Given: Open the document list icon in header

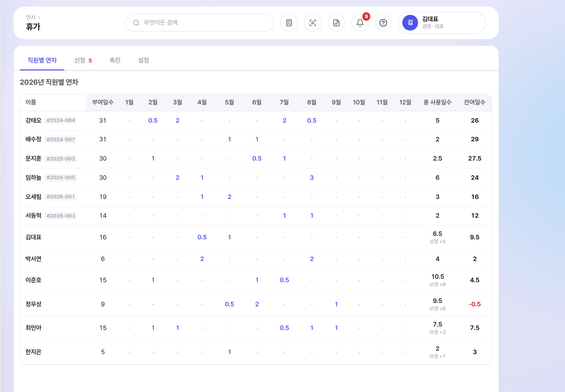Looking at the screenshot, I should [x=289, y=23].
